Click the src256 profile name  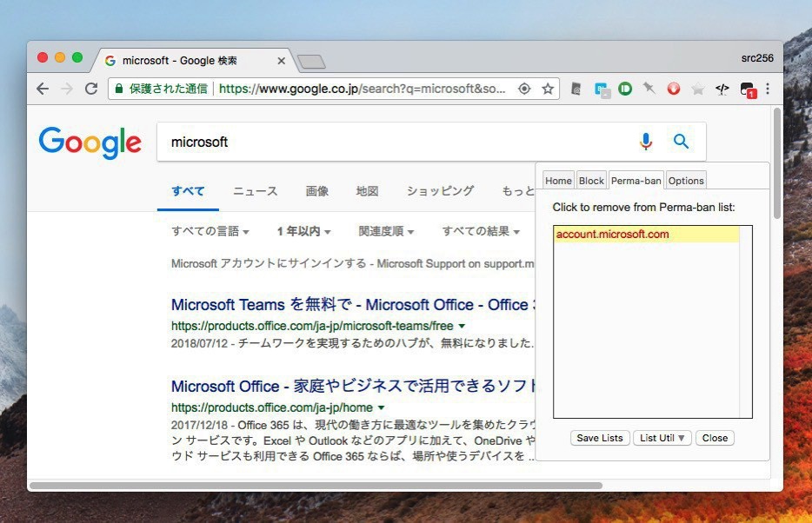click(757, 58)
